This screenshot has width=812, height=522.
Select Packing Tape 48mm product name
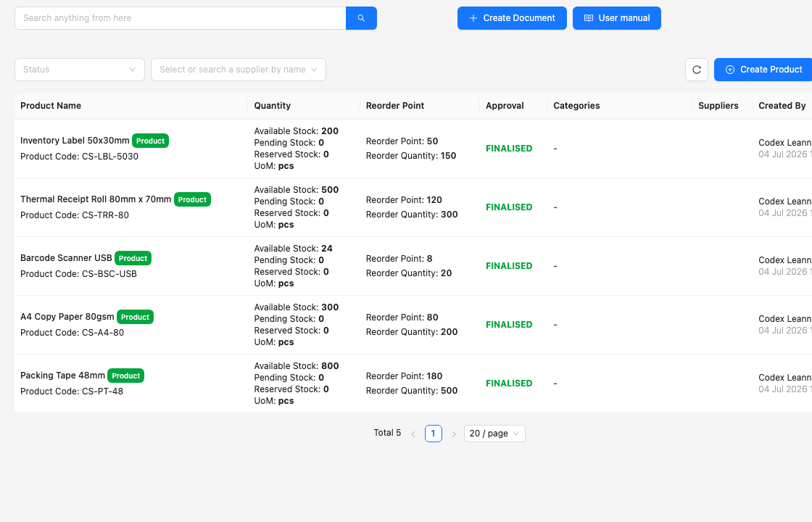click(62, 375)
